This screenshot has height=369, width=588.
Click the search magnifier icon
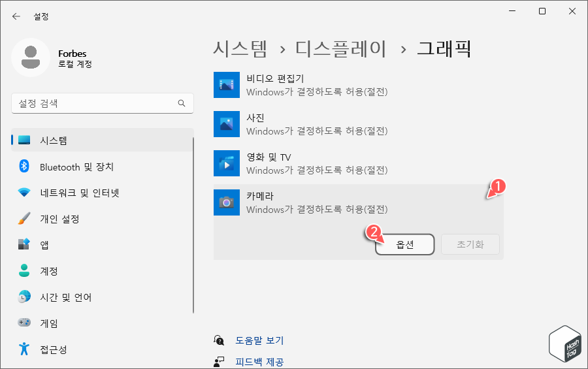[182, 103]
